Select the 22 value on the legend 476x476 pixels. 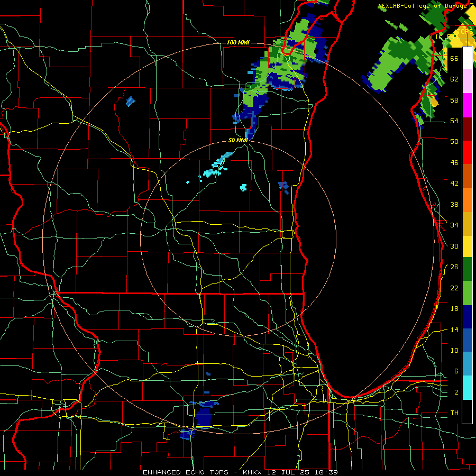tap(454, 288)
